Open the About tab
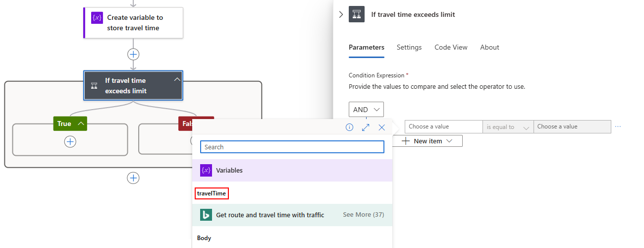 [x=489, y=47]
